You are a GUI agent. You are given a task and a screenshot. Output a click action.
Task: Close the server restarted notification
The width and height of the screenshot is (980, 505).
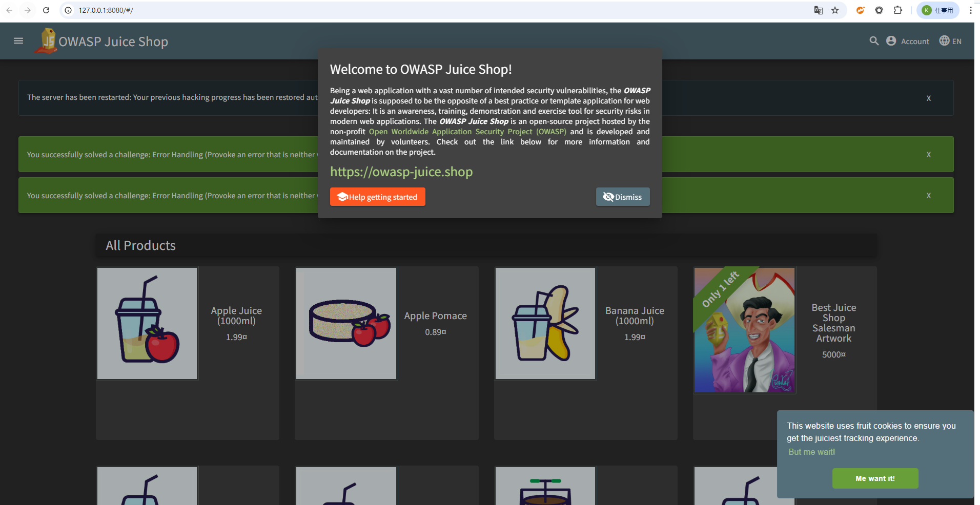click(x=928, y=98)
